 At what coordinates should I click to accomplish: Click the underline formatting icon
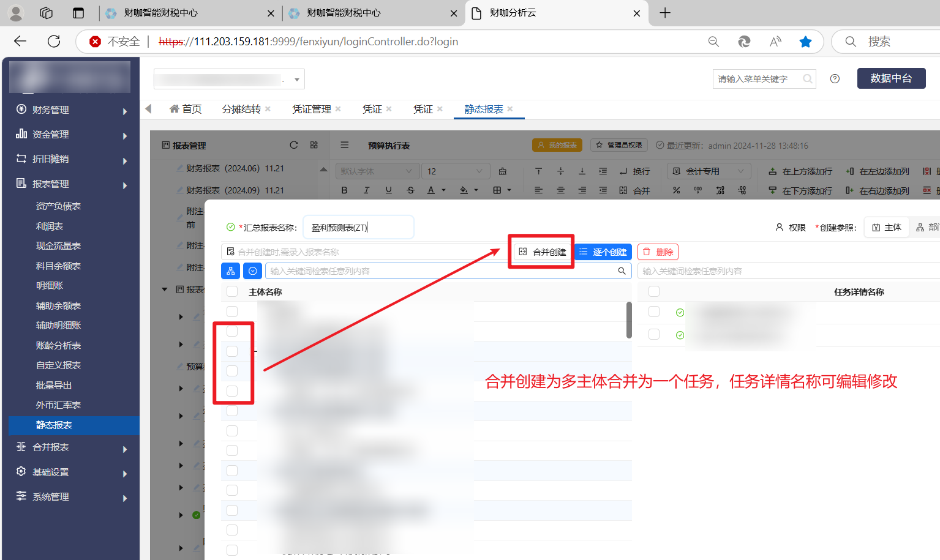(388, 190)
